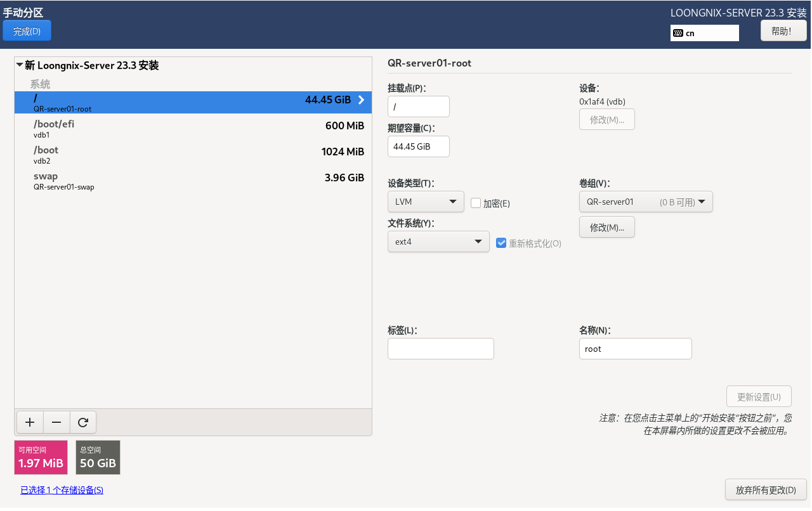The height and width of the screenshot is (511, 812).
Task: Toggle the 重新格式化(O) reformat checkbox
Action: [501, 243]
